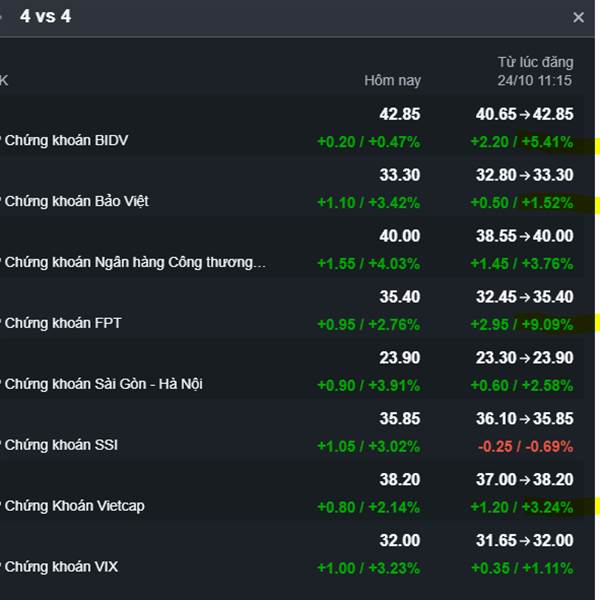The image size is (600, 600).
Task: Click Vietcap change +0.80 / +2.14%
Action: (369, 507)
